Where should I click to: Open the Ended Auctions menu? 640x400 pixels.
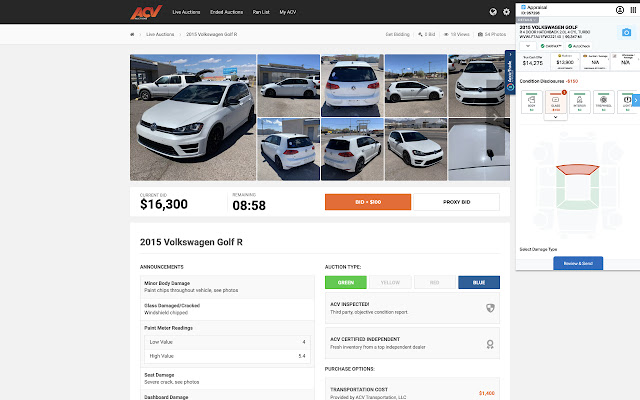tap(226, 12)
